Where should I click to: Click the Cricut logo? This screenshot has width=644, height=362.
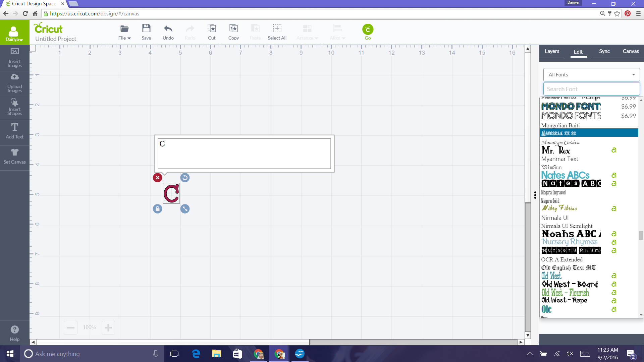[48, 28]
